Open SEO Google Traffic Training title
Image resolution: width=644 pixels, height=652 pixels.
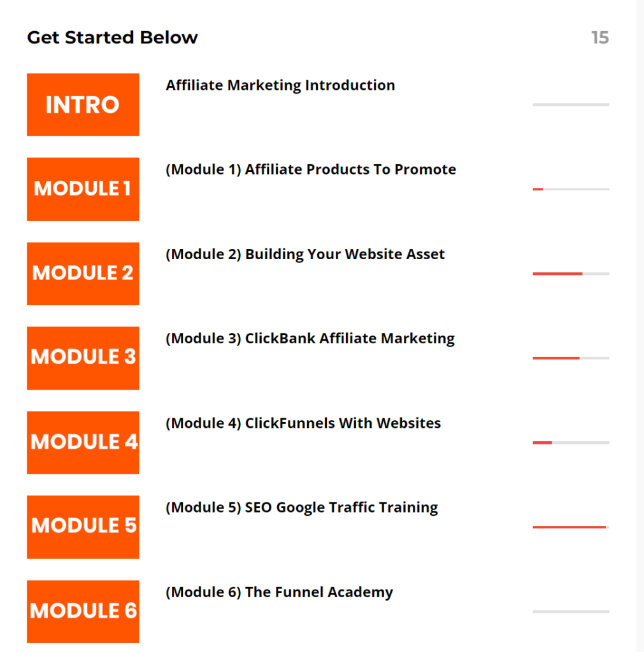coord(302,507)
